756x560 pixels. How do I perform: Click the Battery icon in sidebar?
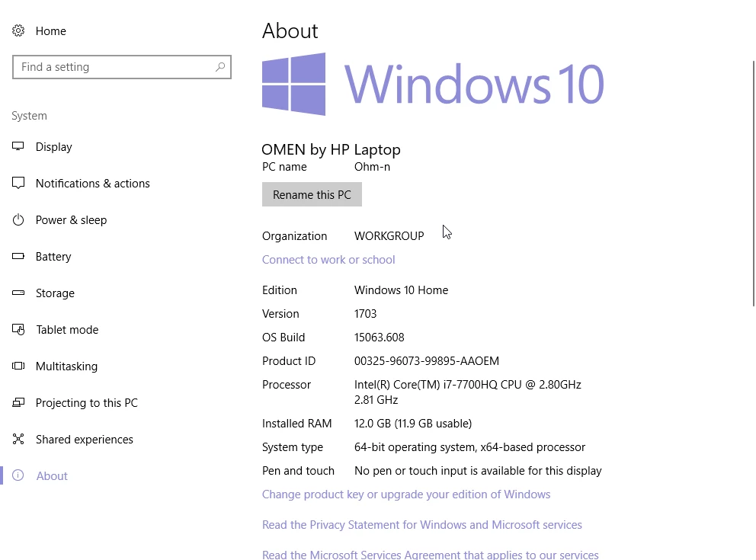[x=18, y=257]
